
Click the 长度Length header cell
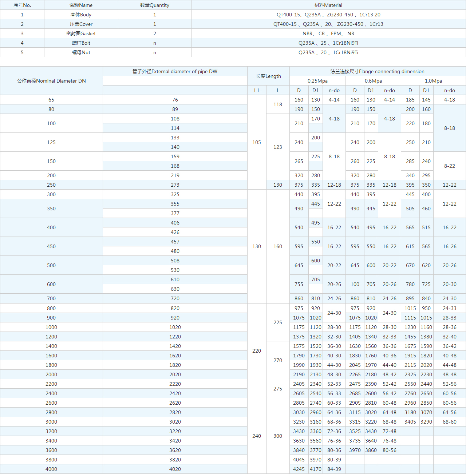(268, 76)
